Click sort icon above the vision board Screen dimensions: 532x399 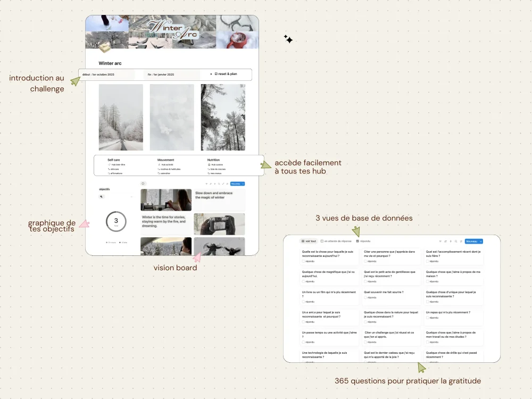210,184
